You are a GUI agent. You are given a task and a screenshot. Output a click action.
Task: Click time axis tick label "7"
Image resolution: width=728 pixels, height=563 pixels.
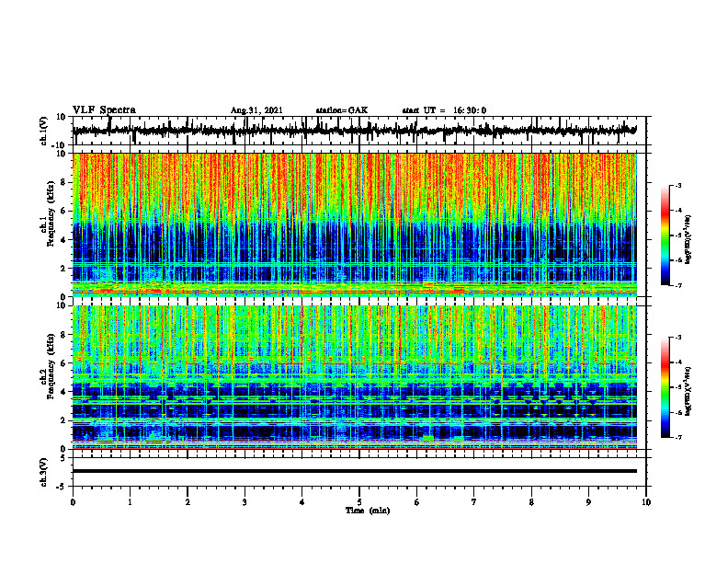tap(474, 502)
